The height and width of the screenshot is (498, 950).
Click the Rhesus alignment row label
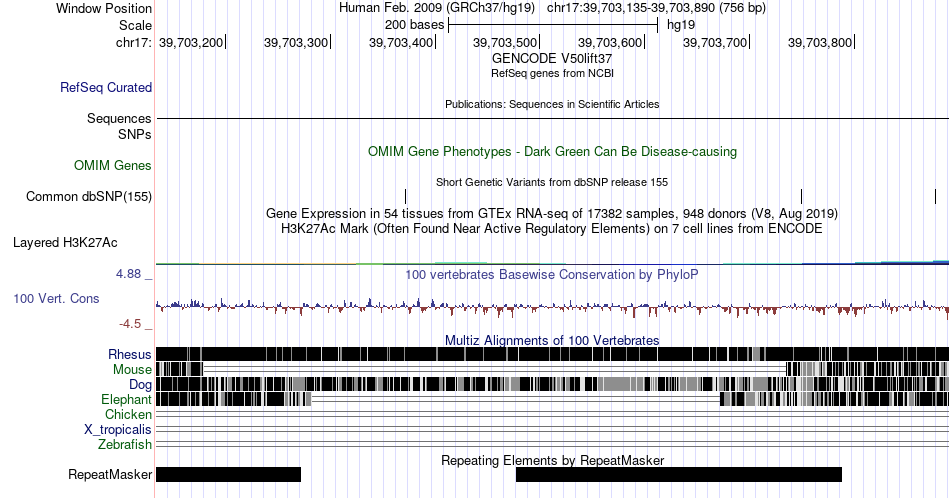tap(130, 354)
